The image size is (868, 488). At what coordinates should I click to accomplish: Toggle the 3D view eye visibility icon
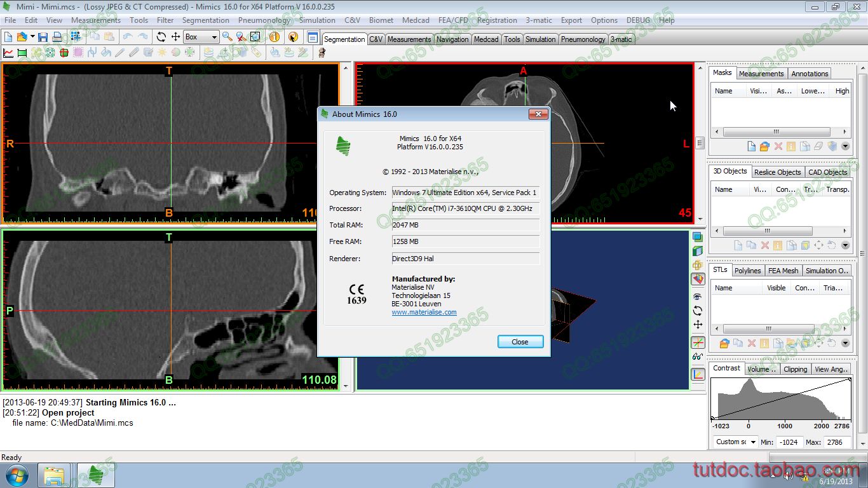click(698, 297)
